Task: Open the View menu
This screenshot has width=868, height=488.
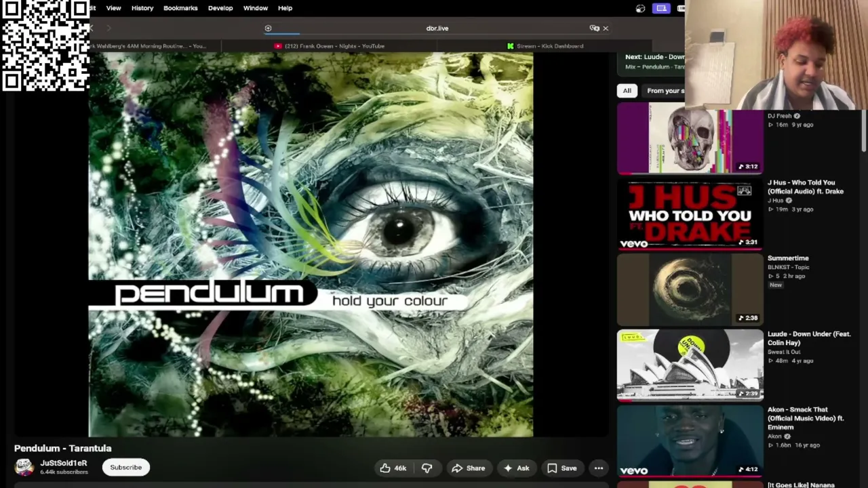Action: [x=113, y=8]
